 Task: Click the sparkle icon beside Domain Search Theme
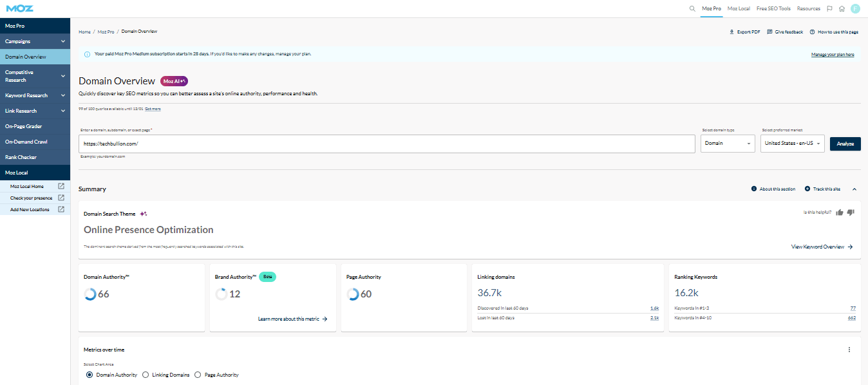coord(144,214)
